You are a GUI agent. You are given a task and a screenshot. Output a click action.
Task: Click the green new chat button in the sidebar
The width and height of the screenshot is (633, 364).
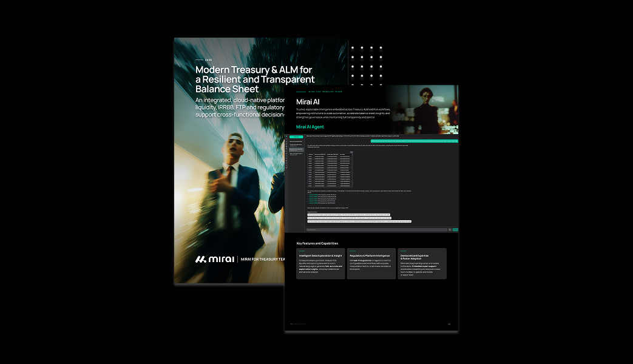click(x=296, y=136)
